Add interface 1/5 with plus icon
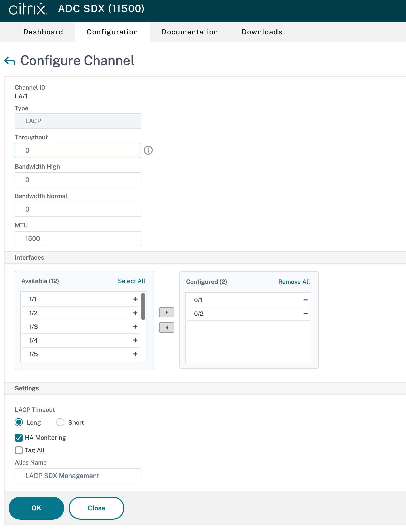The width and height of the screenshot is (406, 532). [x=135, y=354]
